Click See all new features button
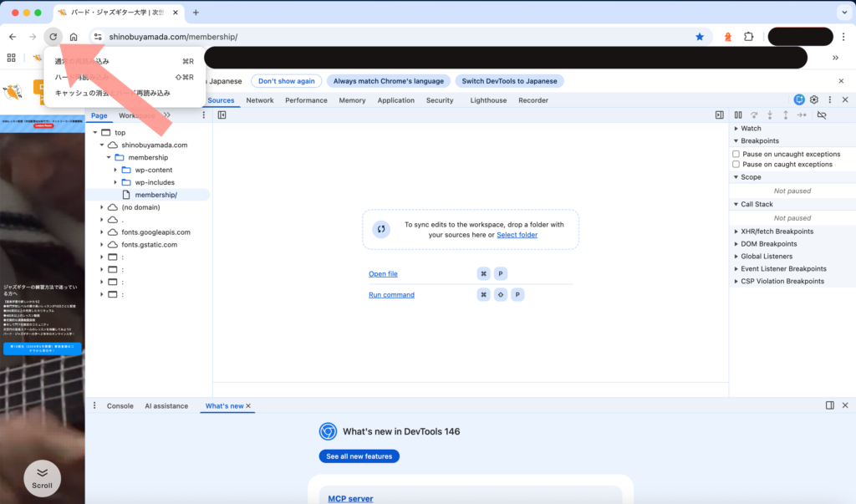 tap(359, 456)
